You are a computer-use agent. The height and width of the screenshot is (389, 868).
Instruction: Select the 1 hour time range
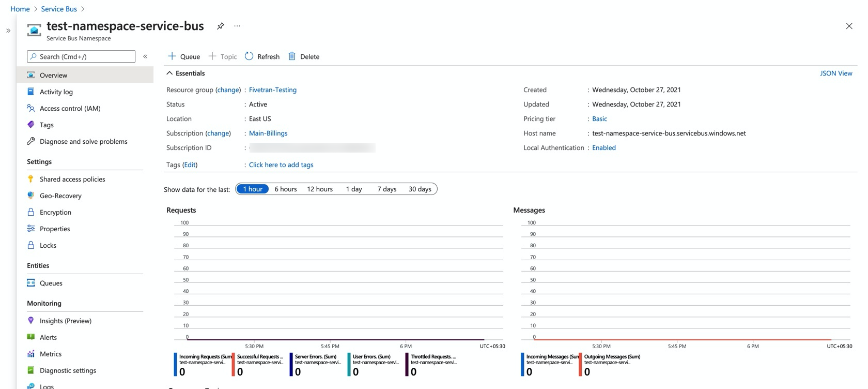pos(253,189)
